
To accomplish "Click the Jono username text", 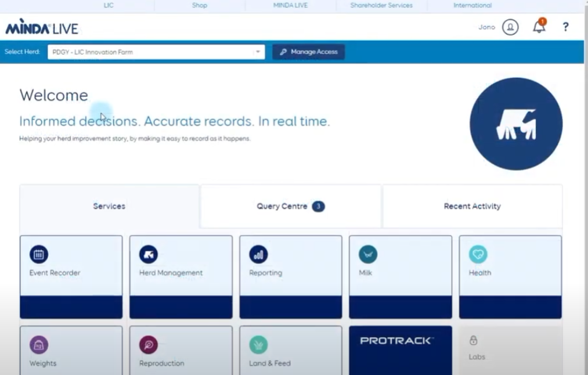I will point(487,27).
